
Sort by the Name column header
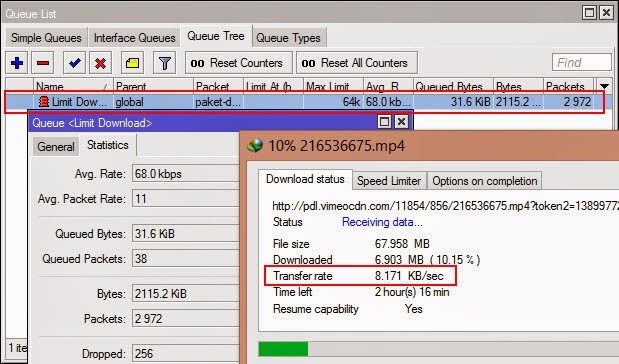click(x=73, y=86)
